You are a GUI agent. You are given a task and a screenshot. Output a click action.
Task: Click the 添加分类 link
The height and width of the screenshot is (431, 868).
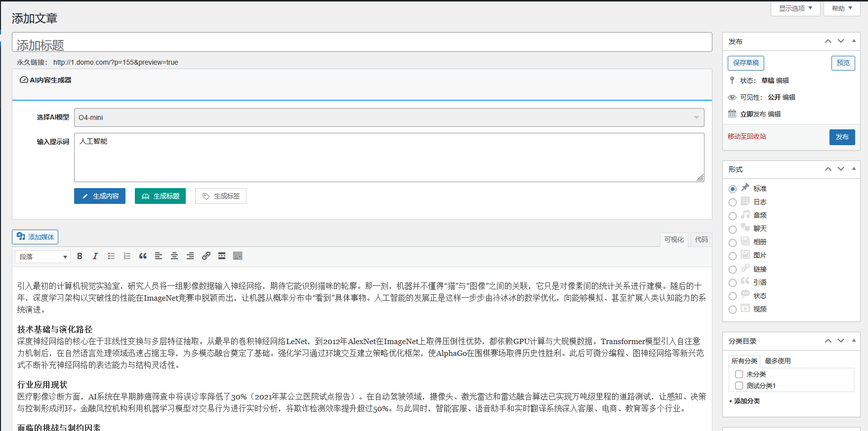tap(744, 401)
